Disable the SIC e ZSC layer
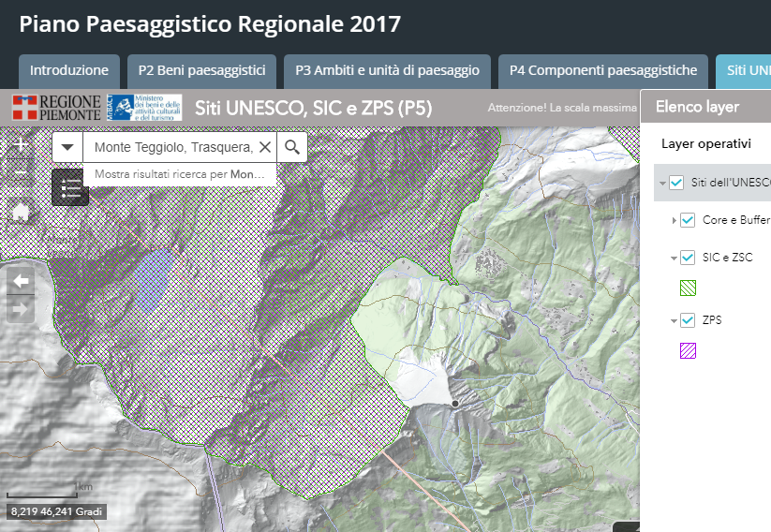 click(x=688, y=258)
